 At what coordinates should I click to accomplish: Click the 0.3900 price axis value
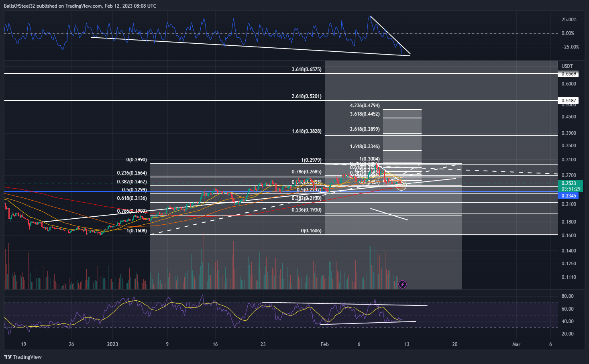(x=569, y=133)
